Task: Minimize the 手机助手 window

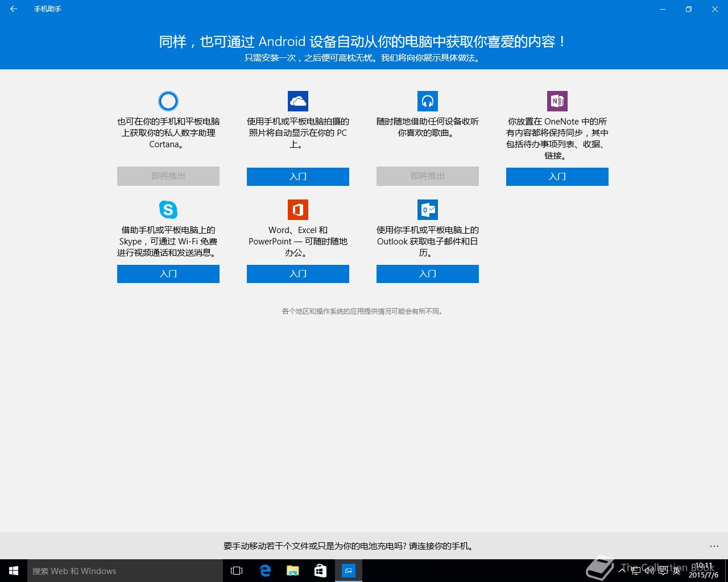Action: click(663, 9)
